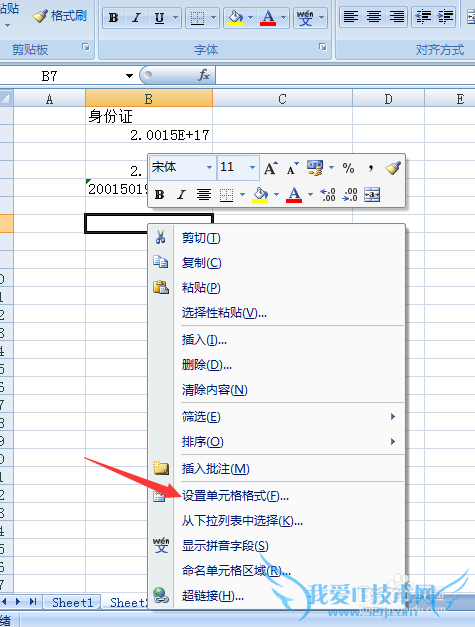Viewport: 475px width, 627px height.
Task: Select column C header
Action: tap(282, 99)
